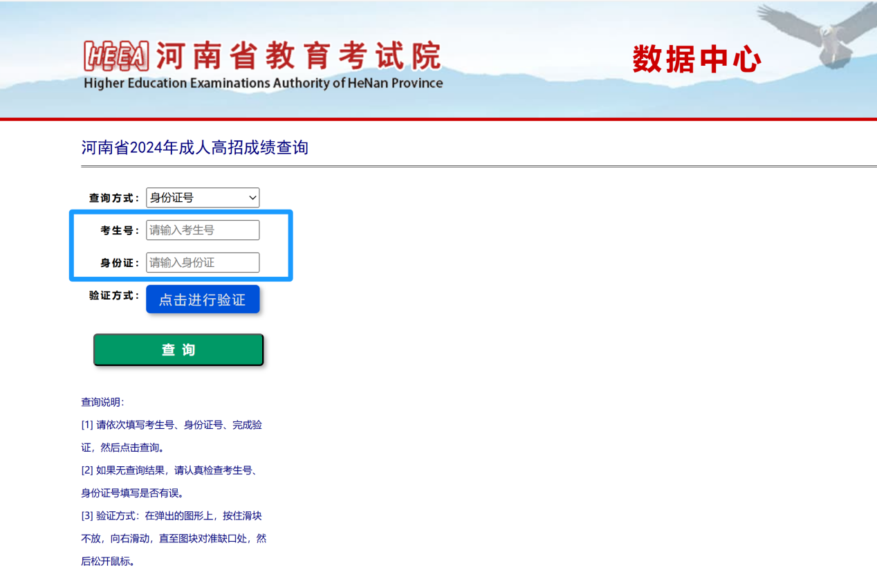The height and width of the screenshot is (588, 877).
Task: Click the English Higher Education Examinations Authority subtitle
Action: (x=263, y=84)
